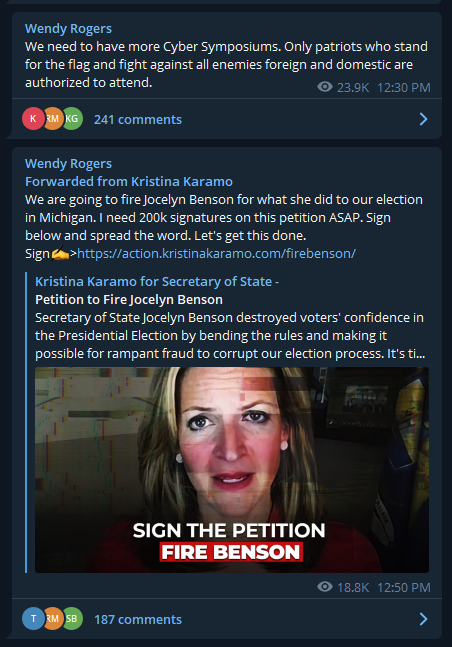Viewport: 452px width, 647px height.
Task: Expand the 187 comments chevron arrow
Action: click(x=424, y=619)
